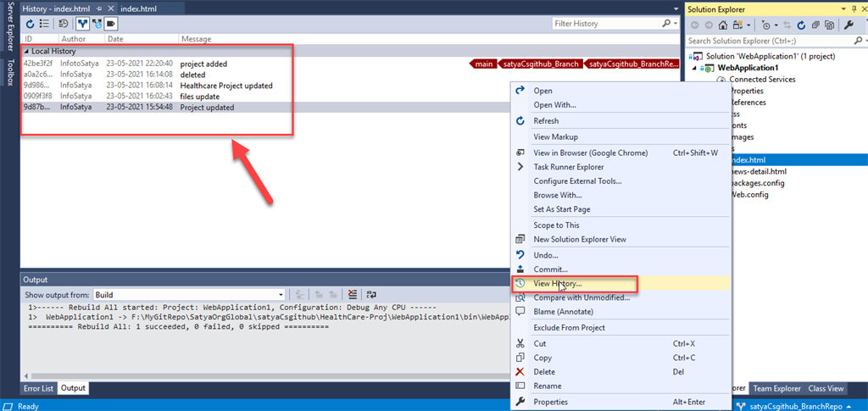
Task: Click Home icon in Solution Explorer toolbar
Action: click(x=723, y=25)
